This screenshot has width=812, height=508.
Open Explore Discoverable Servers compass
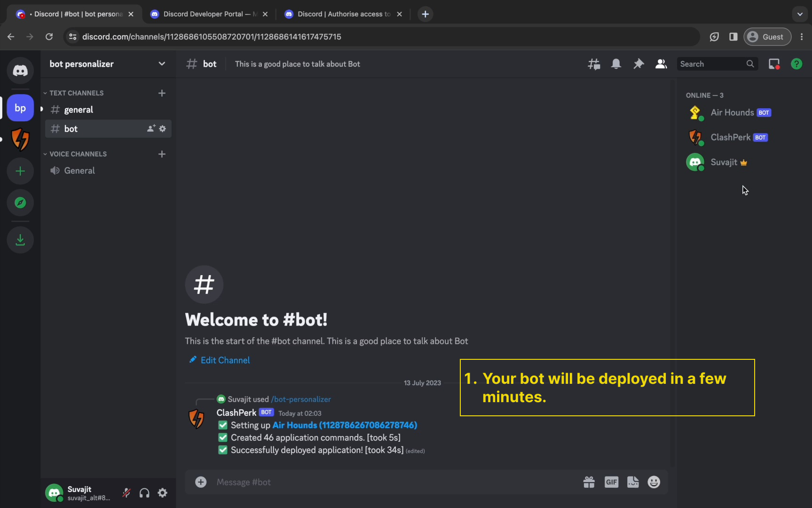[20, 203]
